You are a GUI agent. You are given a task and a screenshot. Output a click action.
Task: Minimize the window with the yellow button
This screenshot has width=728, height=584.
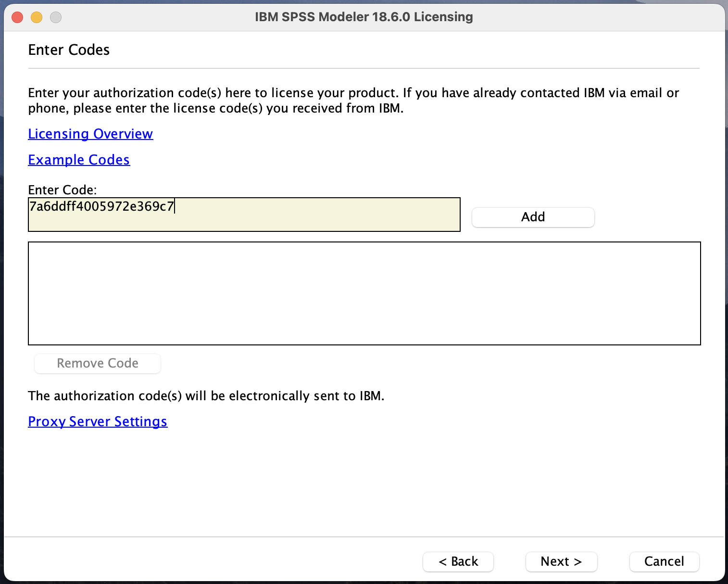point(37,17)
